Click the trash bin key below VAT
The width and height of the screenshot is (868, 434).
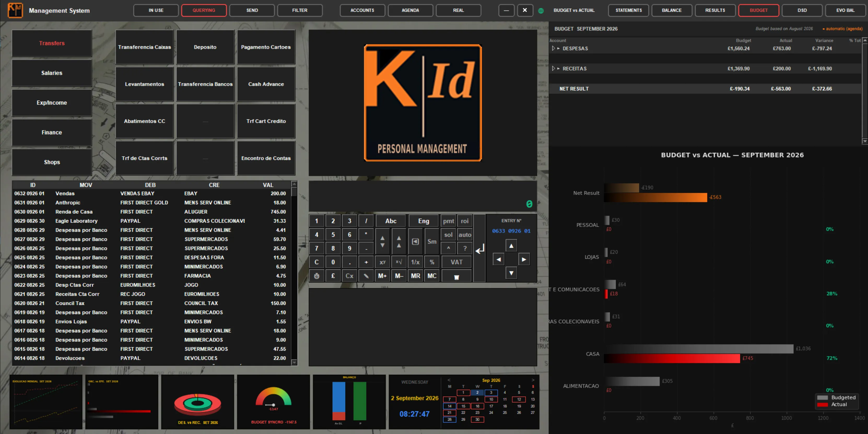click(x=456, y=276)
